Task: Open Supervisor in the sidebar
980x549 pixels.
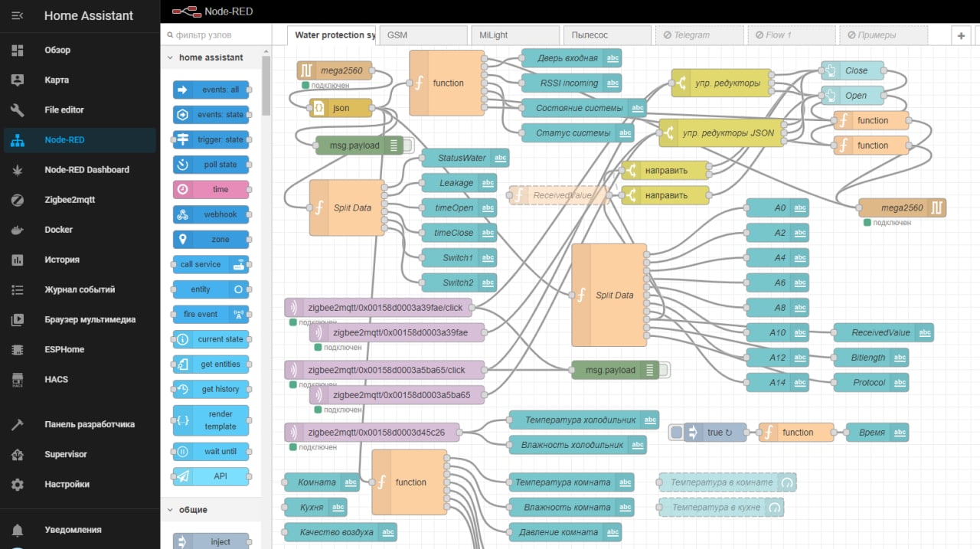Action: tap(80, 454)
